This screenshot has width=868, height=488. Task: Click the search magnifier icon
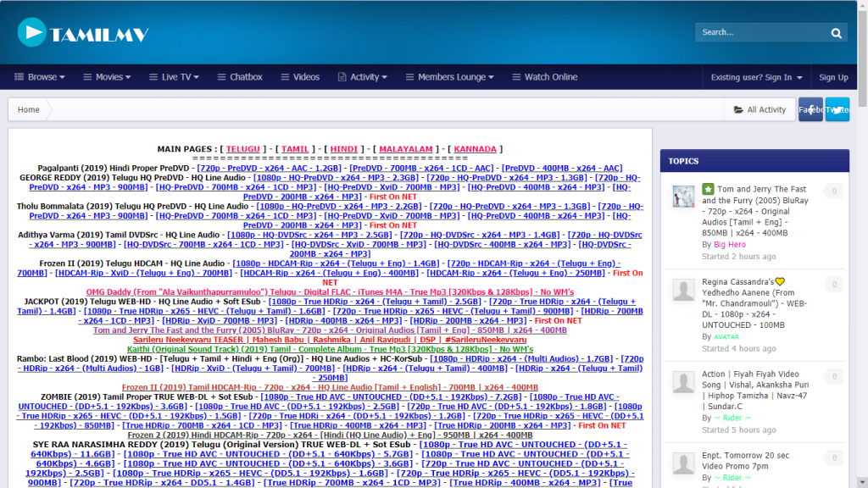pos(836,33)
